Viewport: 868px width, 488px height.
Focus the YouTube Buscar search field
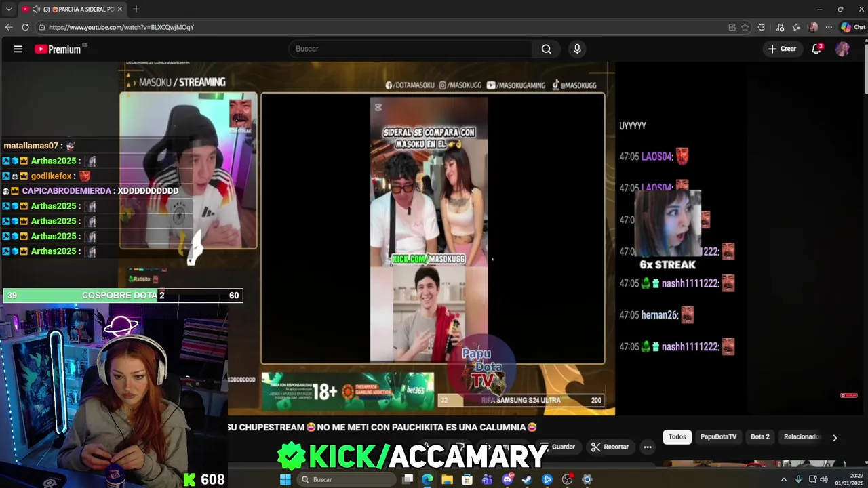coord(411,49)
